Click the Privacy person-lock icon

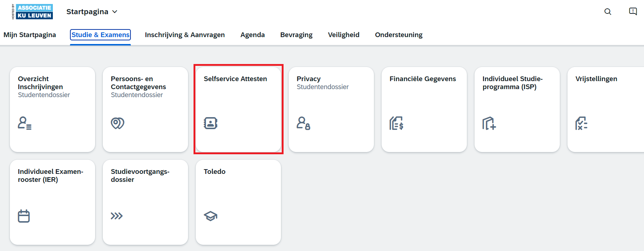[303, 123]
